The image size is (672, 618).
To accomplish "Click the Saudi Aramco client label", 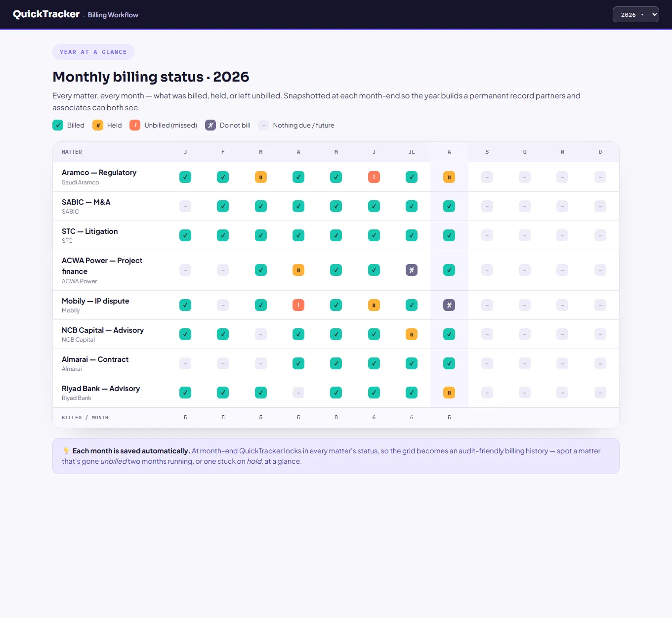I will 81,182.
